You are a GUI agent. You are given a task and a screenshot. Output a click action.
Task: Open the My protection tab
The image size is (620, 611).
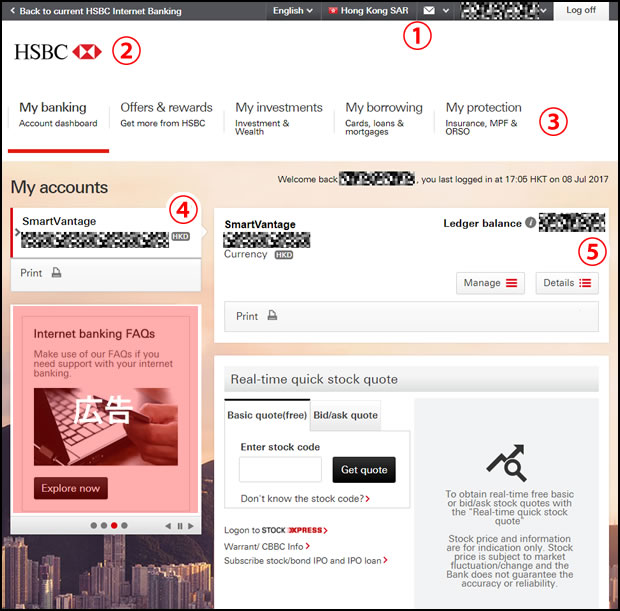tap(483, 118)
